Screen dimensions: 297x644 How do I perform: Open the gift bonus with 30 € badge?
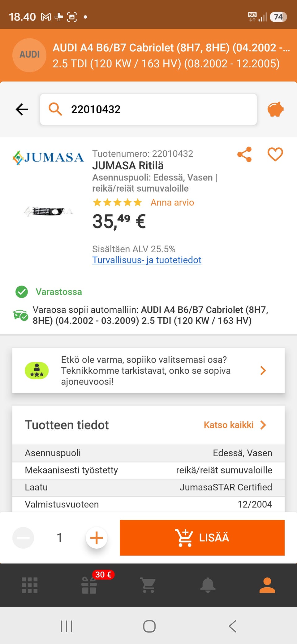tap(90, 585)
